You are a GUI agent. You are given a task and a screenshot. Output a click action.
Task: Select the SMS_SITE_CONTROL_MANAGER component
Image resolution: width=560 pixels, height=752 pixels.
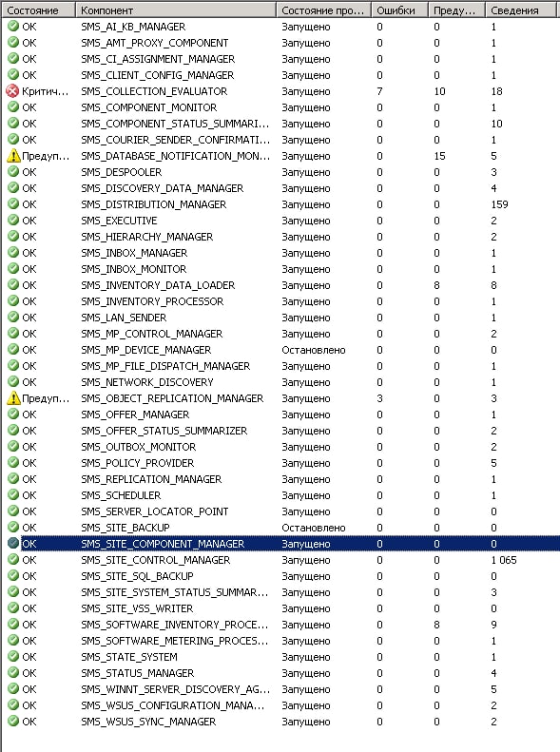pos(155,560)
